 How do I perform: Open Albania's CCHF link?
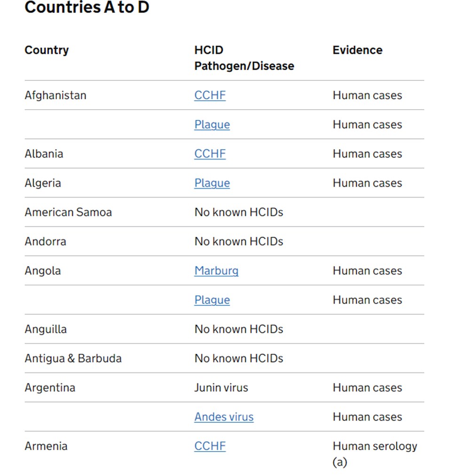coord(210,154)
